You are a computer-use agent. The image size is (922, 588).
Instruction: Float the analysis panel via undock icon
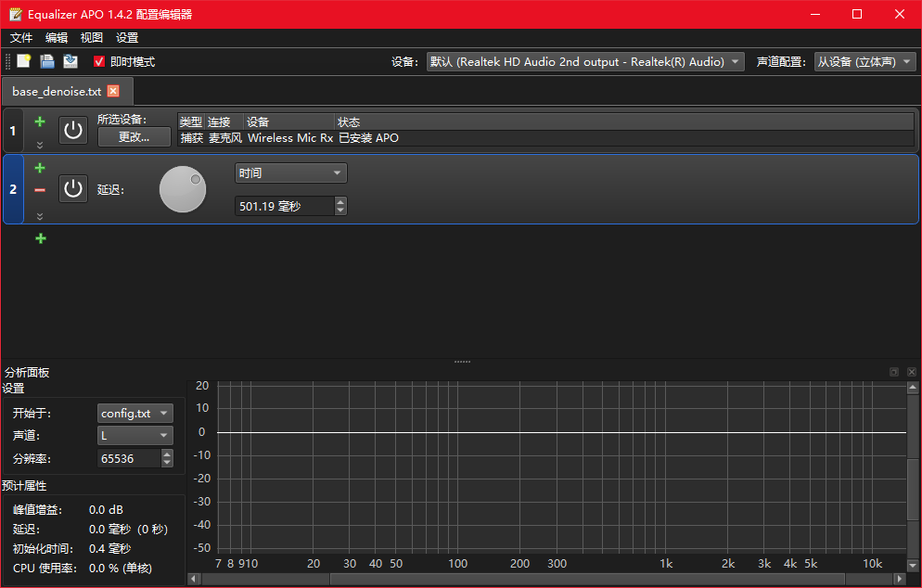click(894, 372)
